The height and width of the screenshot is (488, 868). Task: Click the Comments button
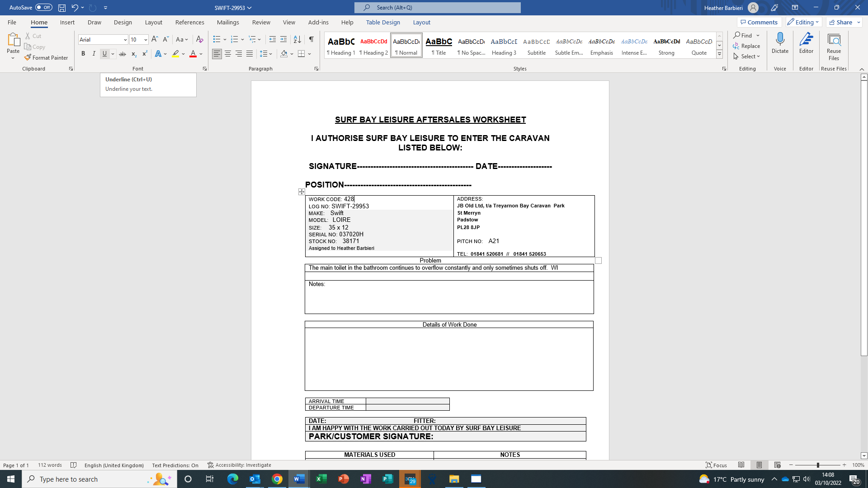[x=759, y=22]
